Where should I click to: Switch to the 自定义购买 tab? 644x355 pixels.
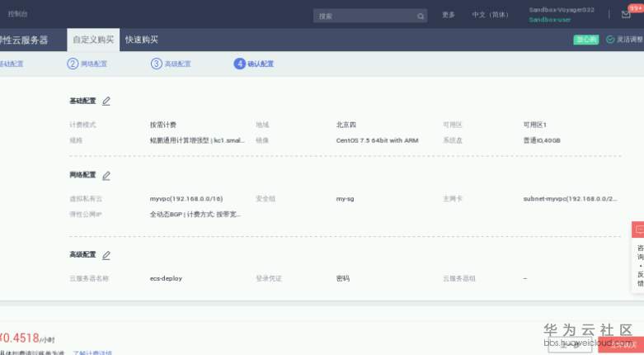click(x=93, y=40)
